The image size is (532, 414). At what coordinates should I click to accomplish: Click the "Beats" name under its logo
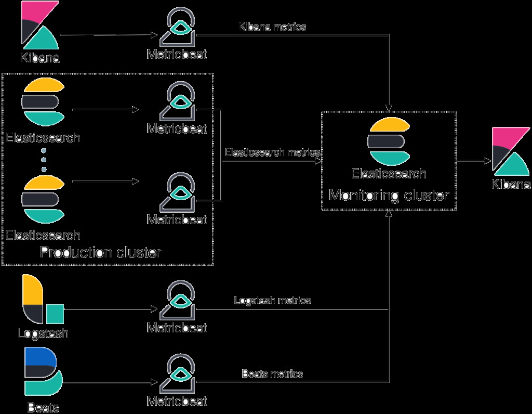tap(43, 407)
